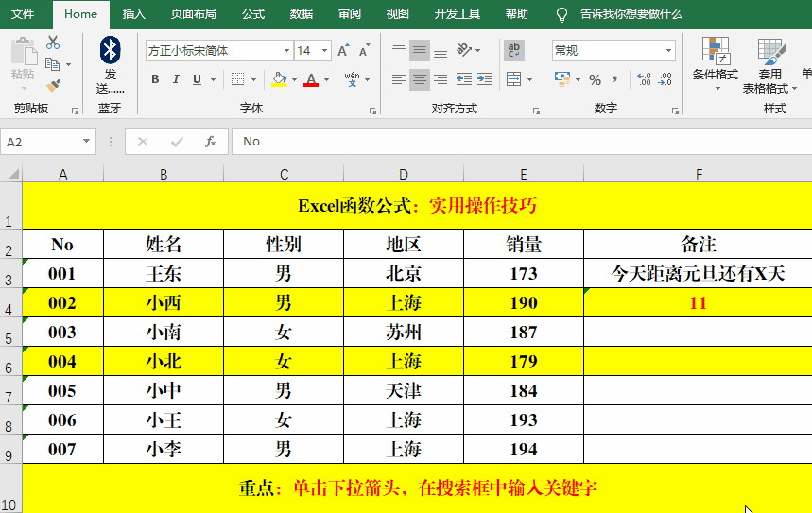Switch to the 插入 ribbon tab
The width and height of the screenshot is (812, 513).
tap(134, 14)
